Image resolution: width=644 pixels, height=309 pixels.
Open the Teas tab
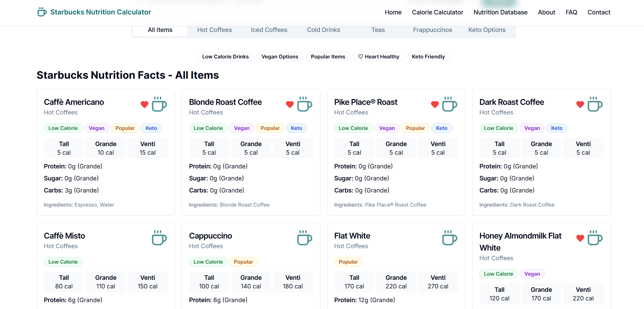[x=378, y=30]
